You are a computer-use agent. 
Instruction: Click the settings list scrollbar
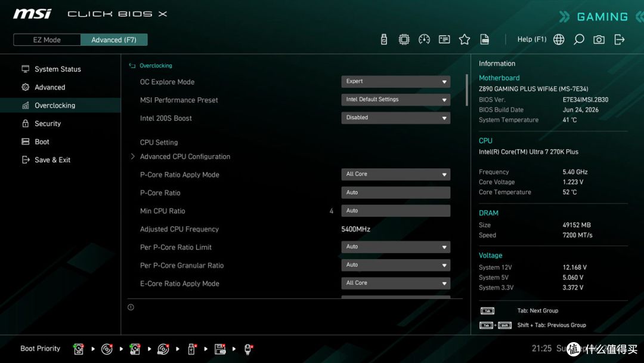(466, 90)
